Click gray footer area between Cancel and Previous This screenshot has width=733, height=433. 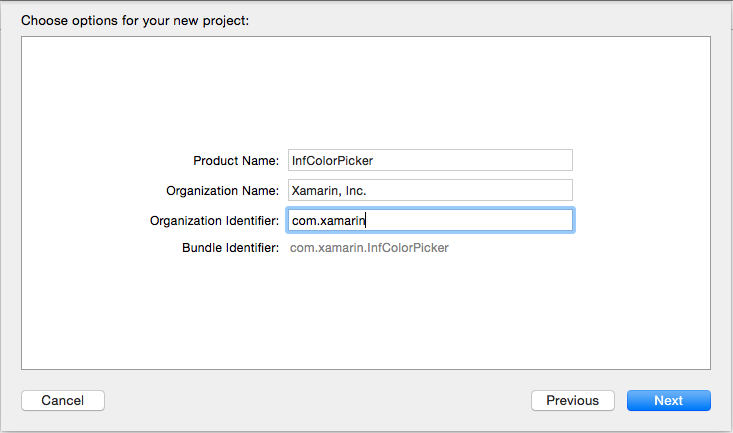[318, 401]
